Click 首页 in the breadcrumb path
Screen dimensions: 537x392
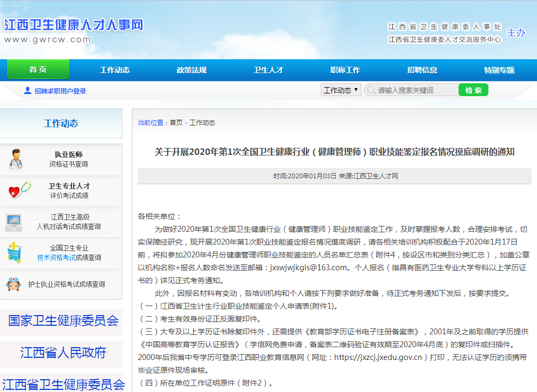pos(176,123)
